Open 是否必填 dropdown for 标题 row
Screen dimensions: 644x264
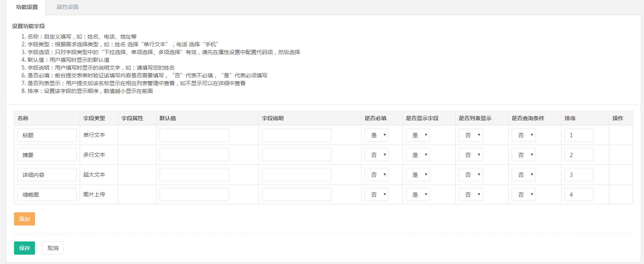coord(377,135)
